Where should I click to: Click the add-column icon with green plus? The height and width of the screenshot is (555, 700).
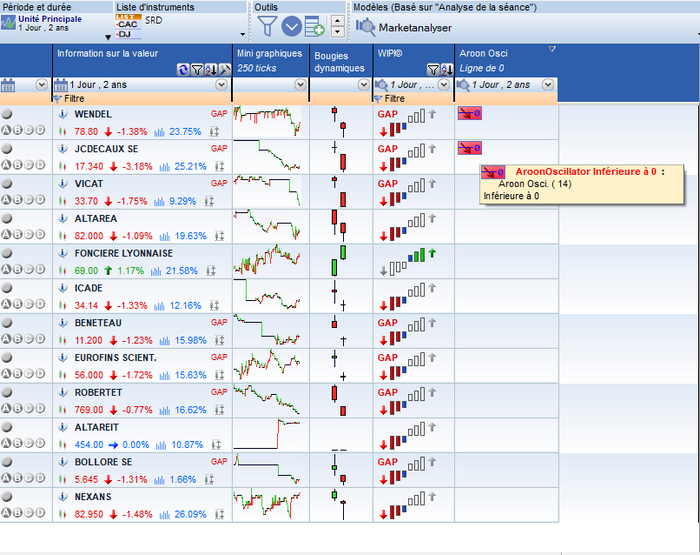314,26
